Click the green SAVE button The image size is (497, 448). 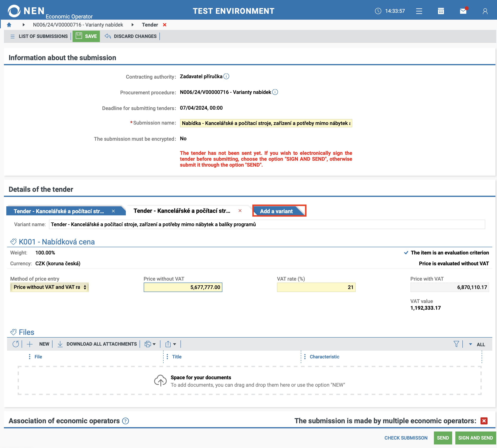tap(86, 36)
